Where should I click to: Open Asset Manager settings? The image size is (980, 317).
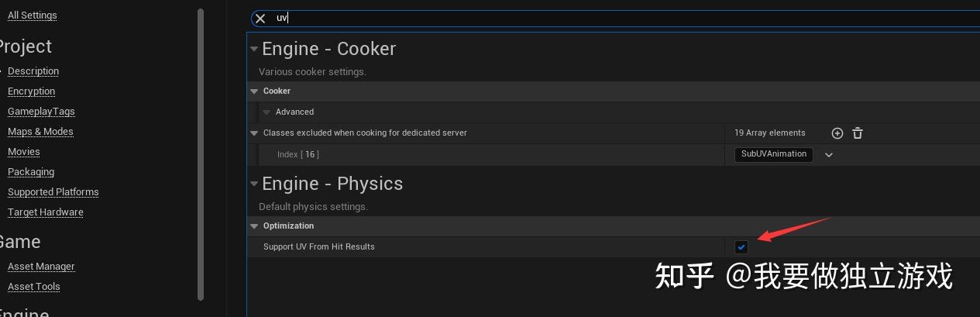[x=41, y=267]
